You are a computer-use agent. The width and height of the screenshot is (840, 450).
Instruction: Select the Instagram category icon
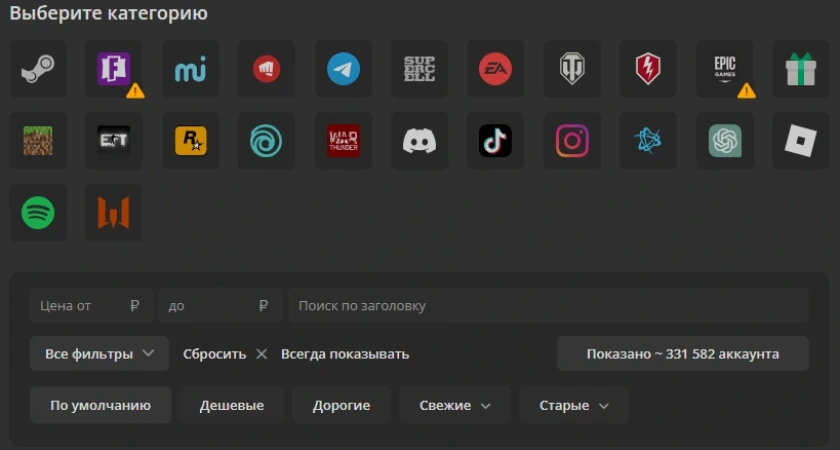pos(572,141)
